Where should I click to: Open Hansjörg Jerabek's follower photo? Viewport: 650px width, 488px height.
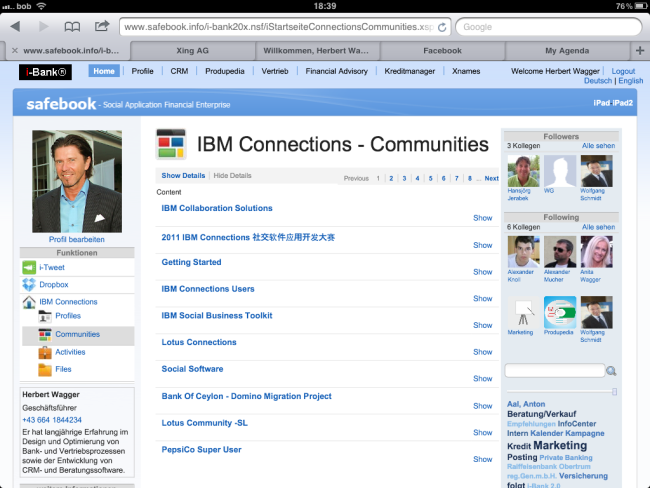point(524,171)
